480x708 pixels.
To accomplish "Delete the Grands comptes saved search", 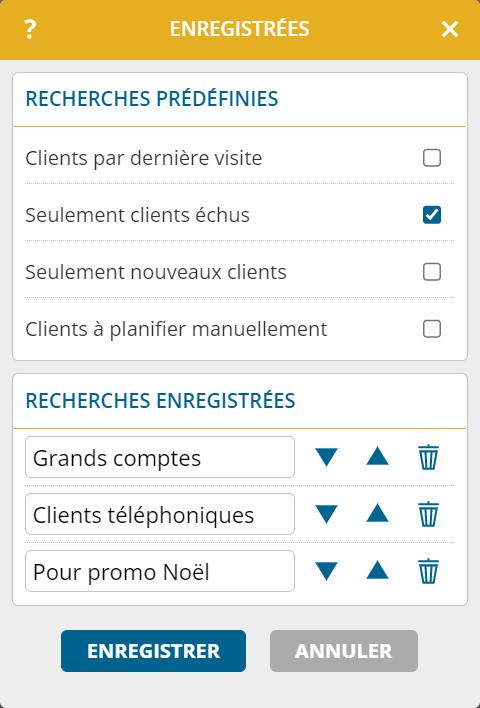I will tap(428, 457).
